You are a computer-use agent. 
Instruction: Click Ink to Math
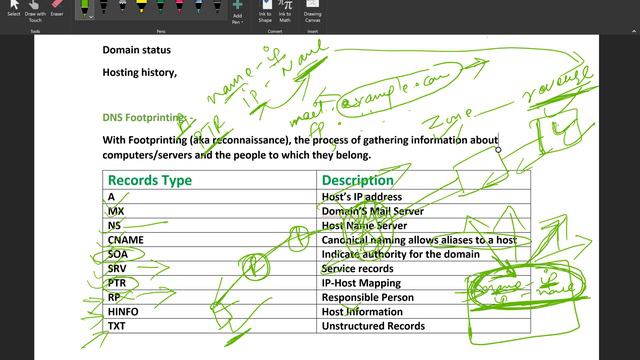285,11
